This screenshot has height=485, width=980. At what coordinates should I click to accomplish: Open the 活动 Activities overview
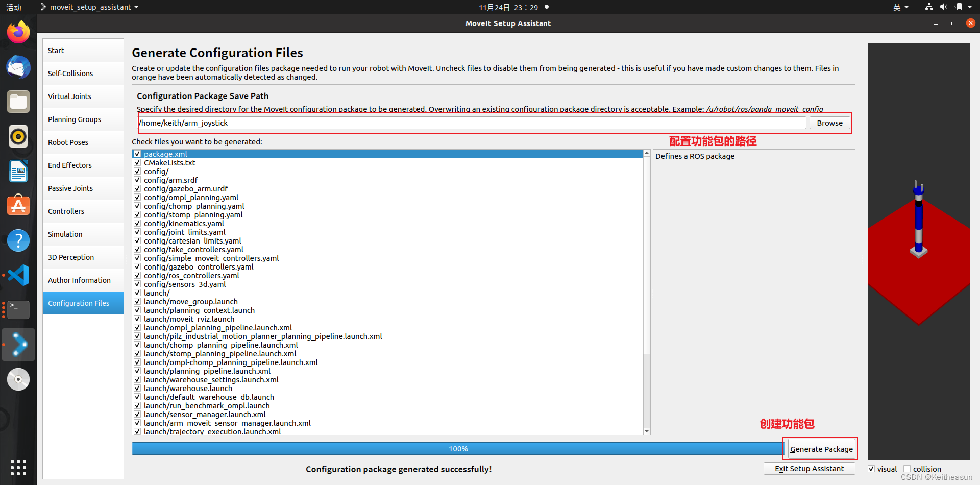click(14, 7)
